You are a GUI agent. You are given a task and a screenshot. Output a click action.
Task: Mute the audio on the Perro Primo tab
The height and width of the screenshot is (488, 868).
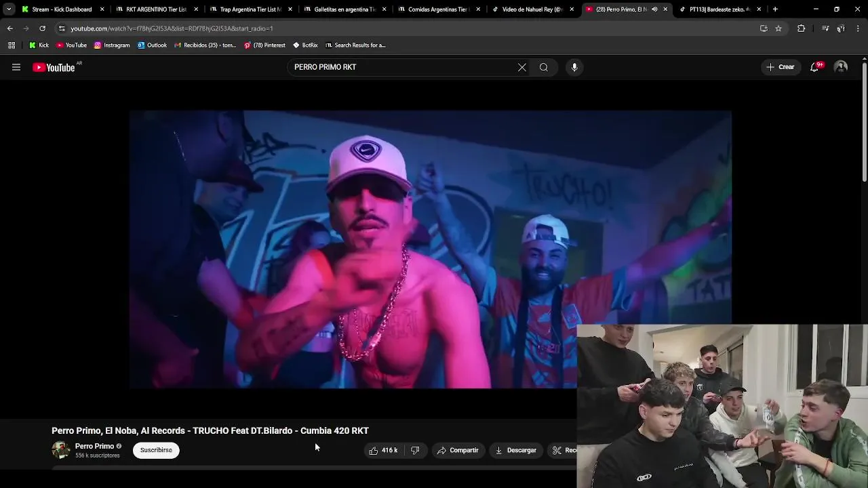(x=654, y=9)
